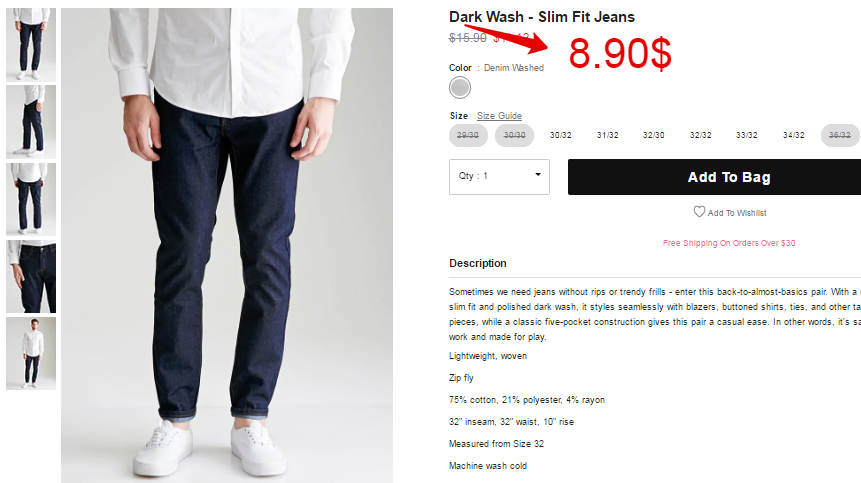Click the crossed-out 36/32 size
This screenshot has height=483, width=861.
pos(840,135)
